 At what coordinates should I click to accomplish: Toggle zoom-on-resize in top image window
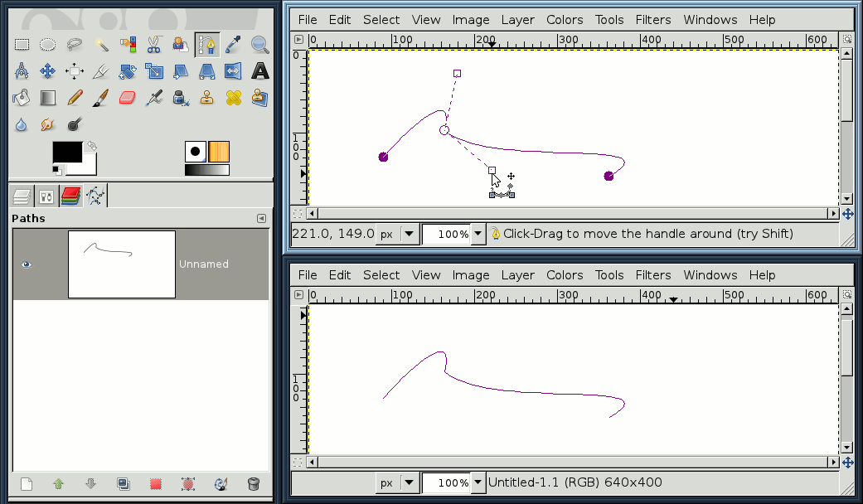(847, 39)
